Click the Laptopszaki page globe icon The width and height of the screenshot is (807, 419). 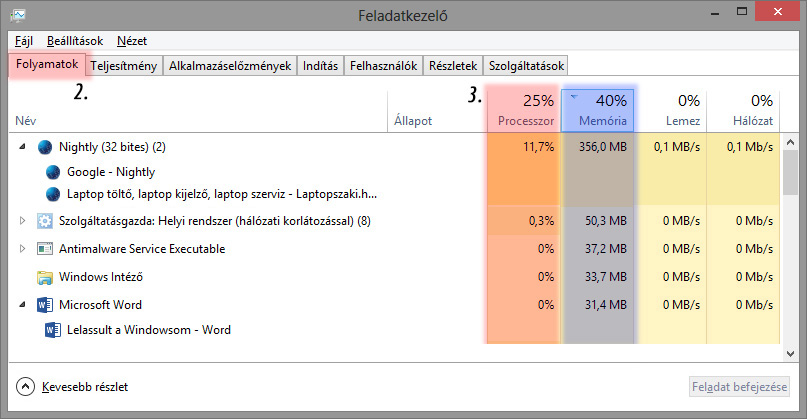[53, 194]
